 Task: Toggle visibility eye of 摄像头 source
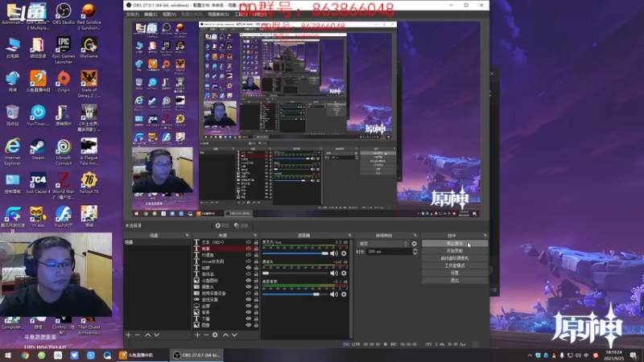coord(249,287)
